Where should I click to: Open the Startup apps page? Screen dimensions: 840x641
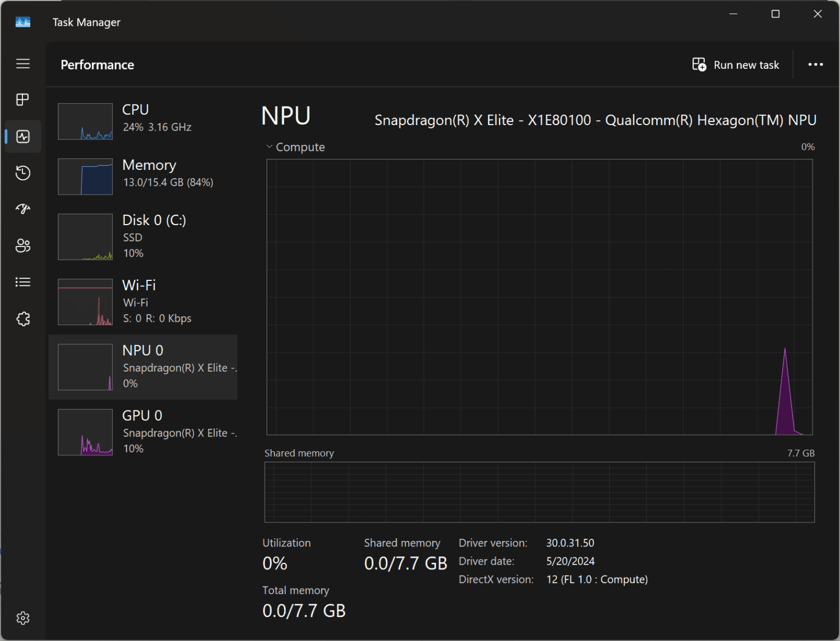pos(23,208)
